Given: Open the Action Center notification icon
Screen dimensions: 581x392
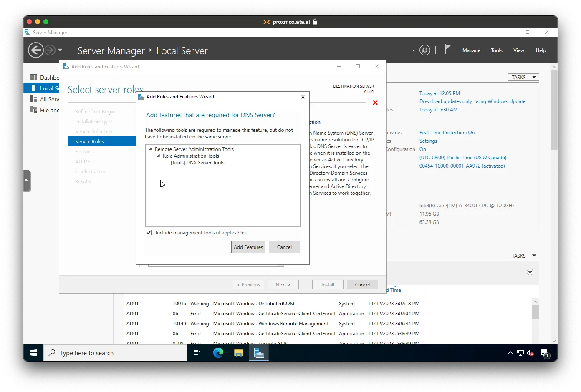Looking at the screenshot, I should [x=544, y=353].
